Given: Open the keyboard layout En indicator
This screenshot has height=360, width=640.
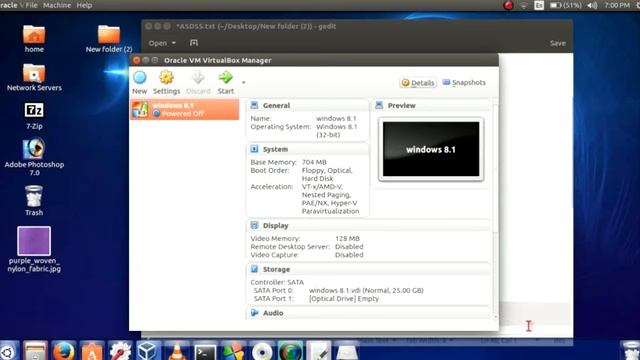Looking at the screenshot, I should point(539,5).
